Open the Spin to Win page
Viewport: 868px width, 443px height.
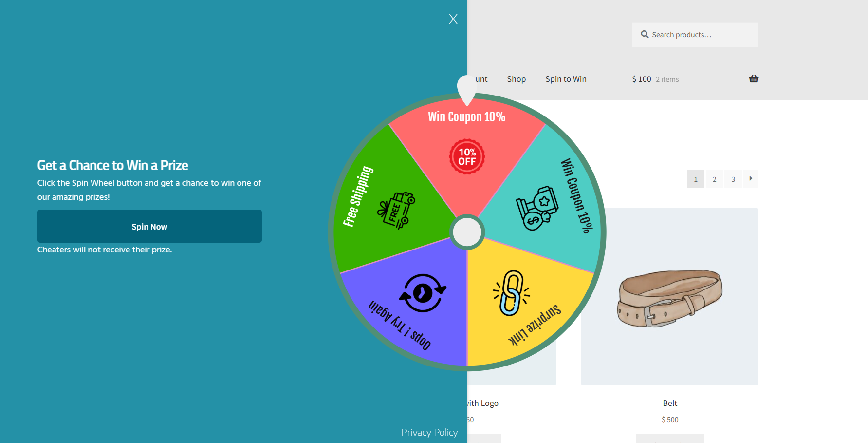point(566,79)
